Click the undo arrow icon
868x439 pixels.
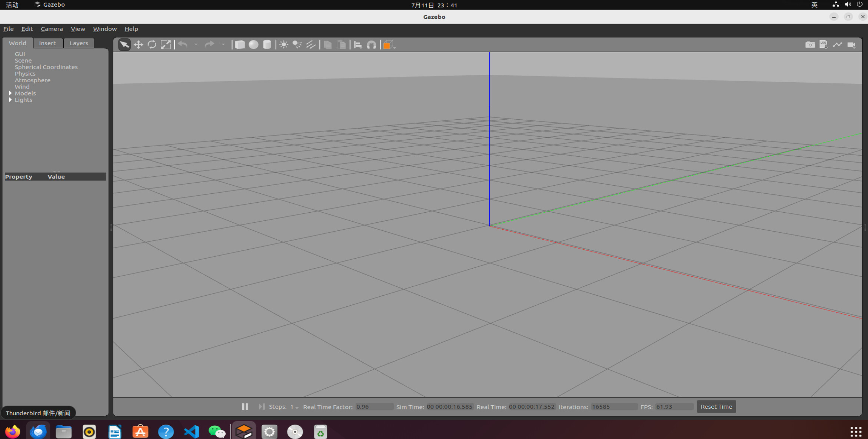[183, 45]
